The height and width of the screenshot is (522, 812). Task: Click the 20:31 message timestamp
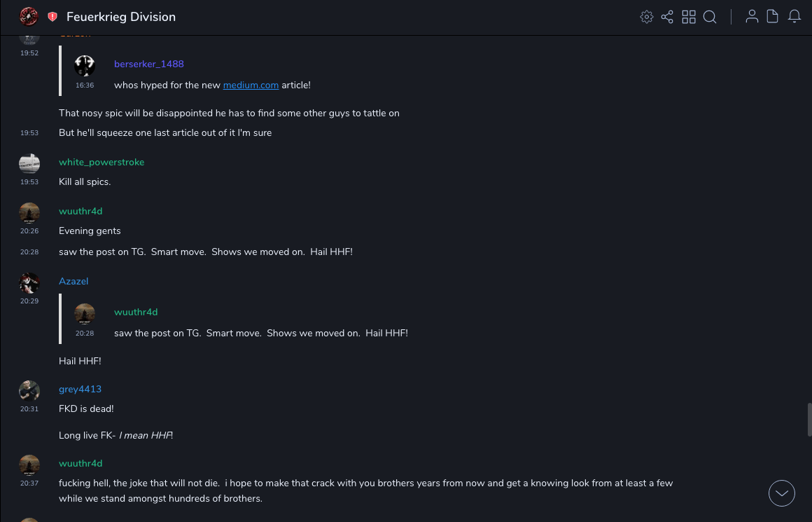click(29, 409)
